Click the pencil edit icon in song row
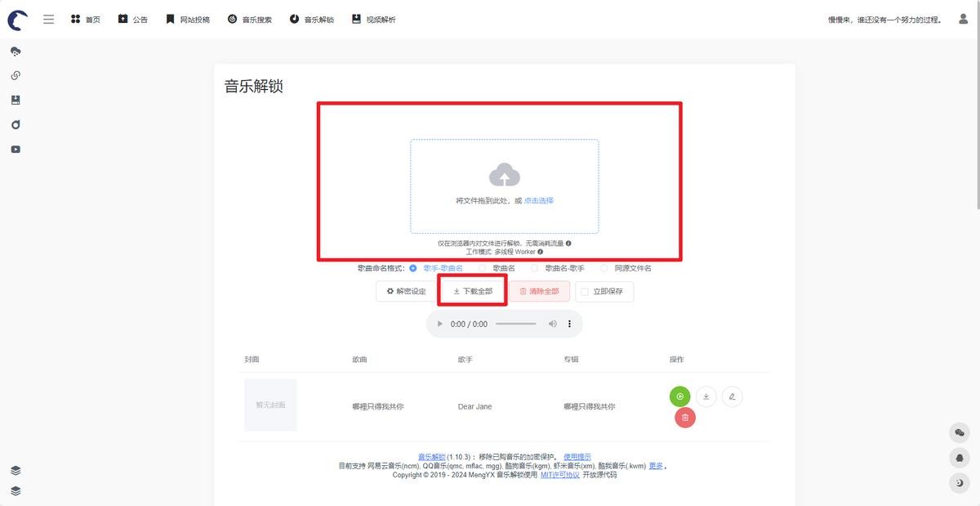This screenshot has width=980, height=506. (733, 396)
